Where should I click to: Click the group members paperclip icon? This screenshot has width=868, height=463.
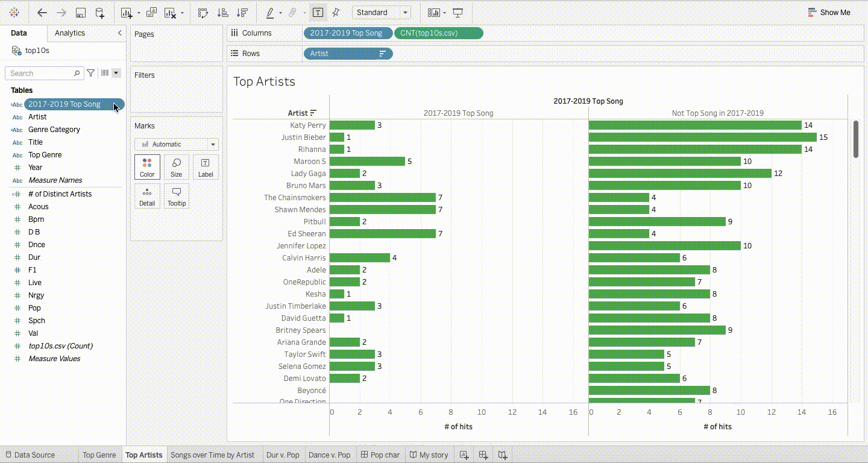[292, 13]
